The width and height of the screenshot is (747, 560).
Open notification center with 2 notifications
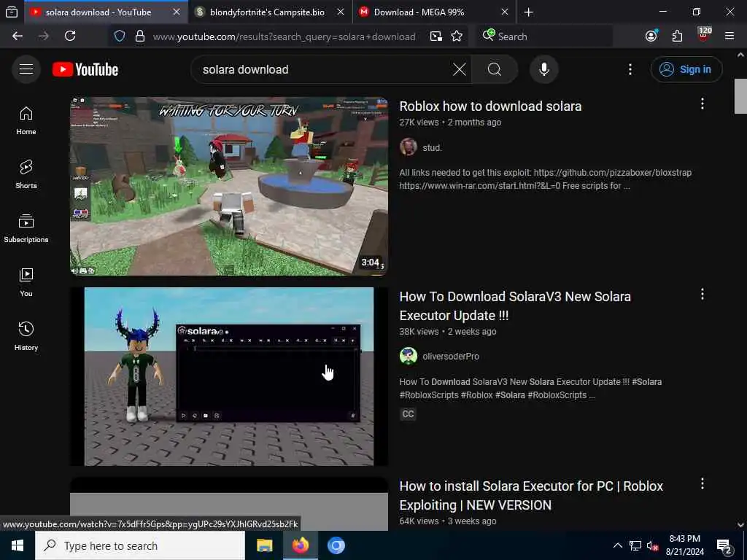pos(724,546)
